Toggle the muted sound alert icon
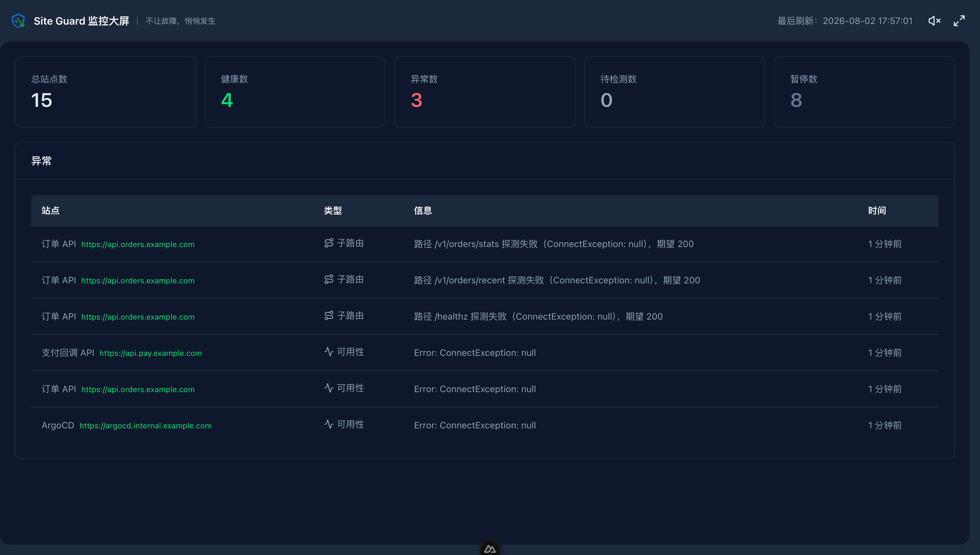The image size is (980, 555). [x=934, y=21]
